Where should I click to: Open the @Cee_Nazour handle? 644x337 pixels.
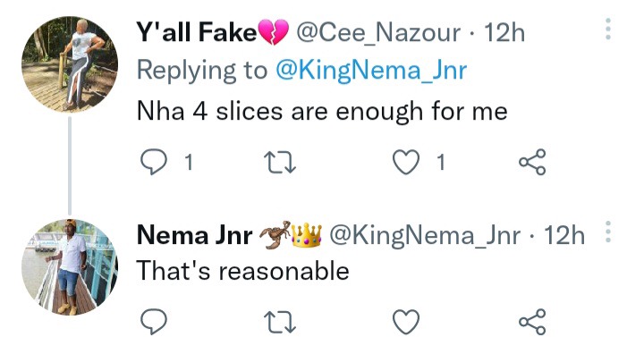point(378,33)
